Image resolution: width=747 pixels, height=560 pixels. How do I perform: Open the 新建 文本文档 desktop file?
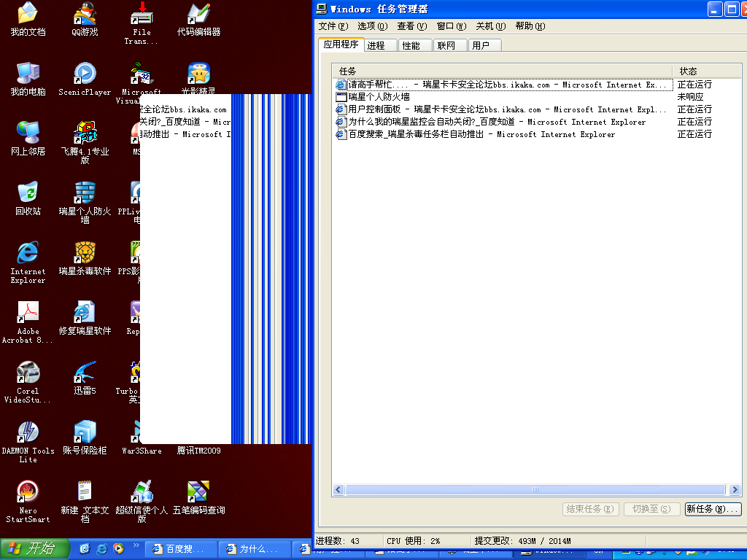85,502
